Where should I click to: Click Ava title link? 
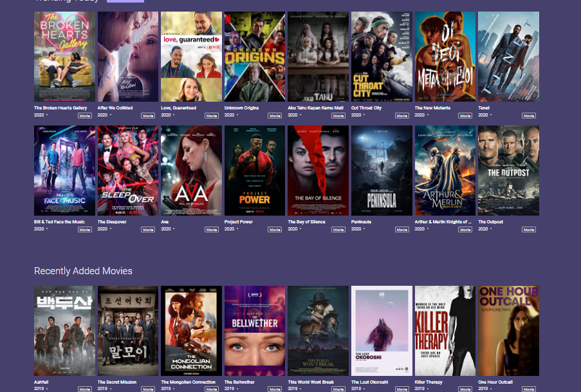pos(165,222)
